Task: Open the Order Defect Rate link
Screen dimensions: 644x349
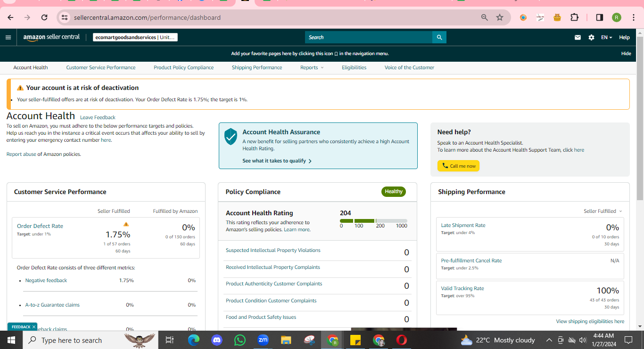Action: 40,226
